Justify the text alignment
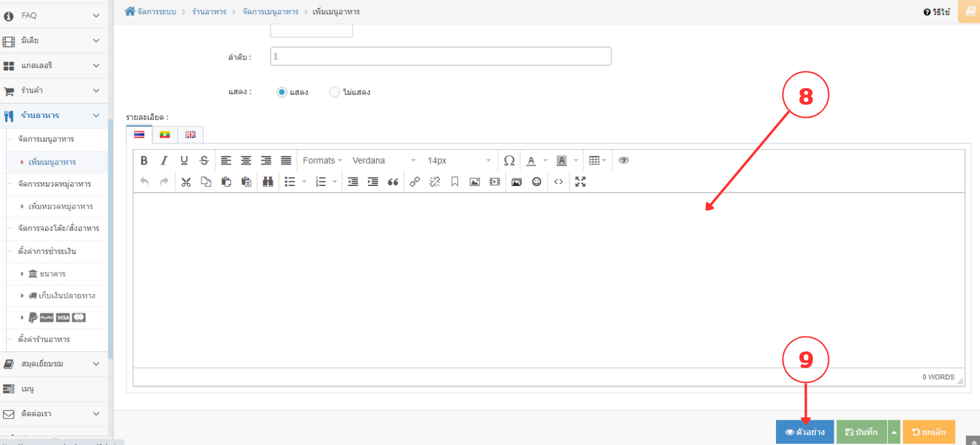 tap(286, 160)
